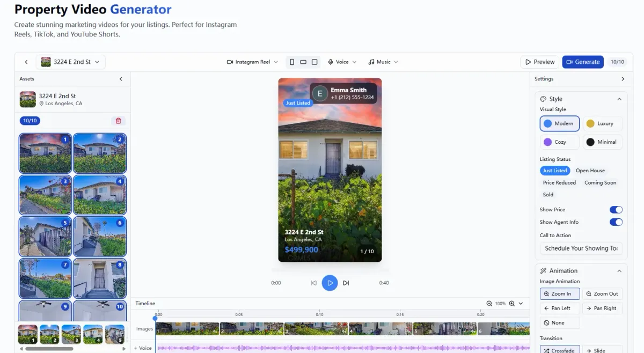The height and width of the screenshot is (353, 644).
Task: Open the Instagram Reel format dropdown
Action: [x=252, y=62]
